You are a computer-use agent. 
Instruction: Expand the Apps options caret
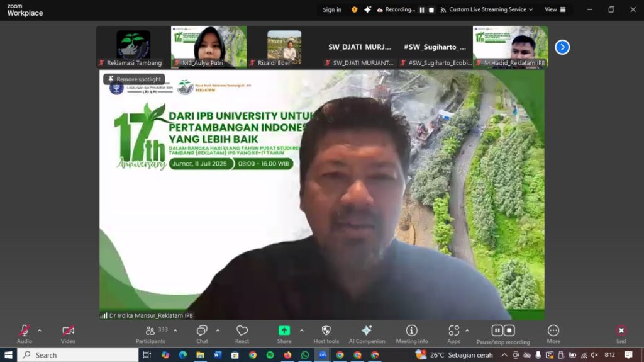[x=467, y=331]
